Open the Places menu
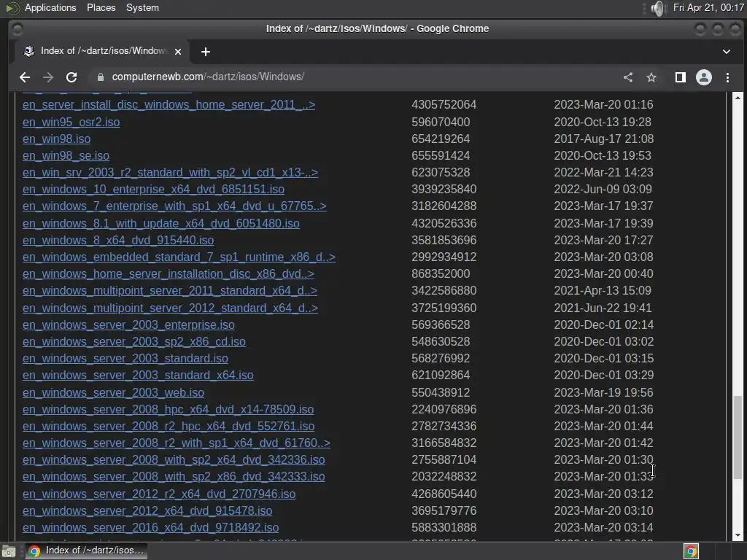 pyautogui.click(x=101, y=7)
